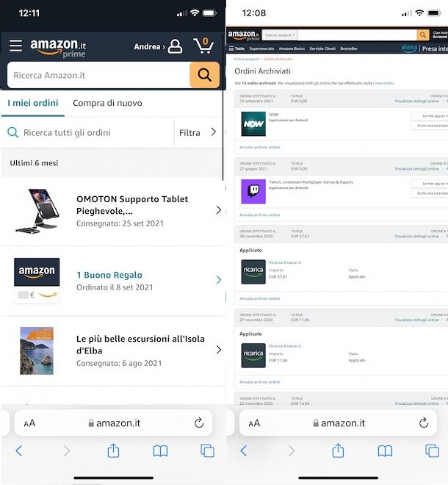The width and height of the screenshot is (448, 485).
Task: Click Scrivi una recensione for Twitch order
Action: [x=430, y=193]
